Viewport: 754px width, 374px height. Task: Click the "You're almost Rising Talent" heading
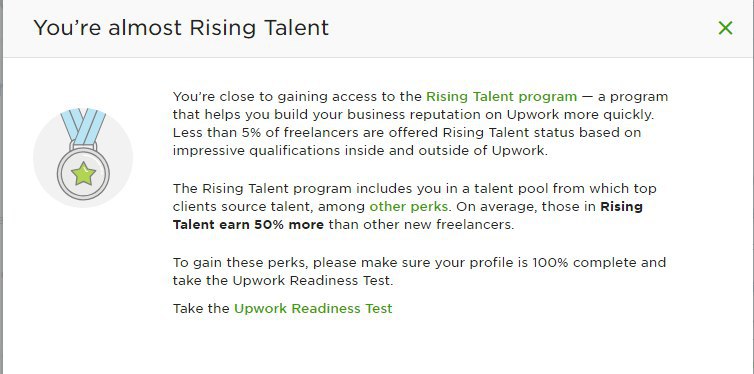pyautogui.click(x=181, y=28)
